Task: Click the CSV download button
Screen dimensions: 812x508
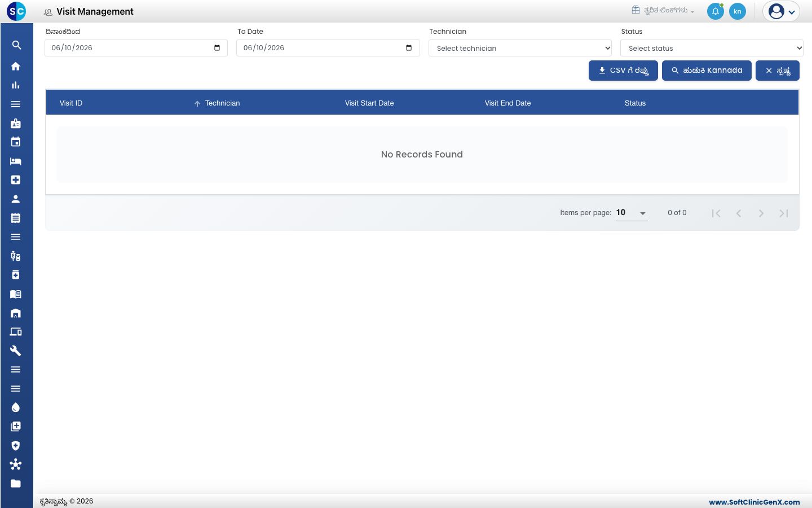Action: coord(623,71)
